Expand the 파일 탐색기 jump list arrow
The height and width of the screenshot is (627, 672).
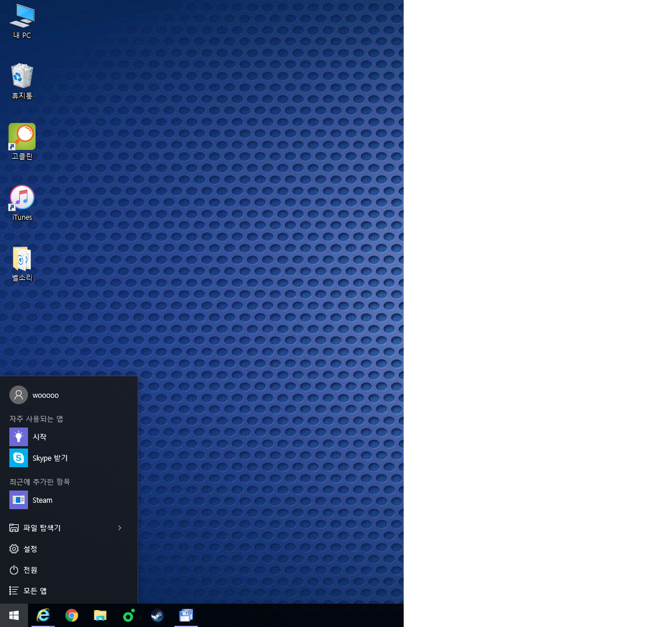coord(120,528)
